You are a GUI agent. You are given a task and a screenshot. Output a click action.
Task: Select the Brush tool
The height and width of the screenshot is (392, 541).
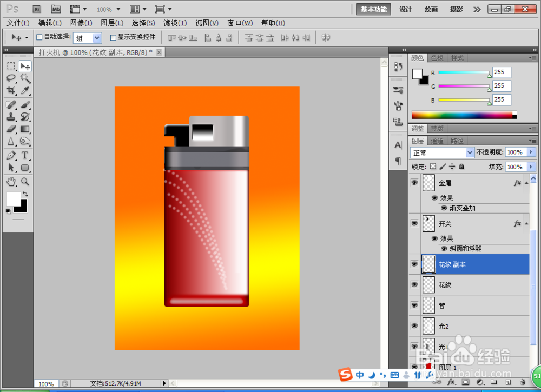(25, 104)
